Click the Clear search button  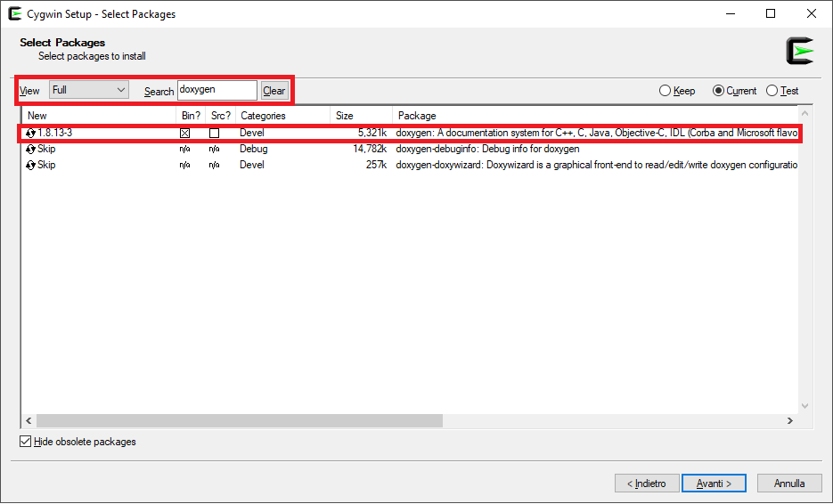tap(274, 91)
